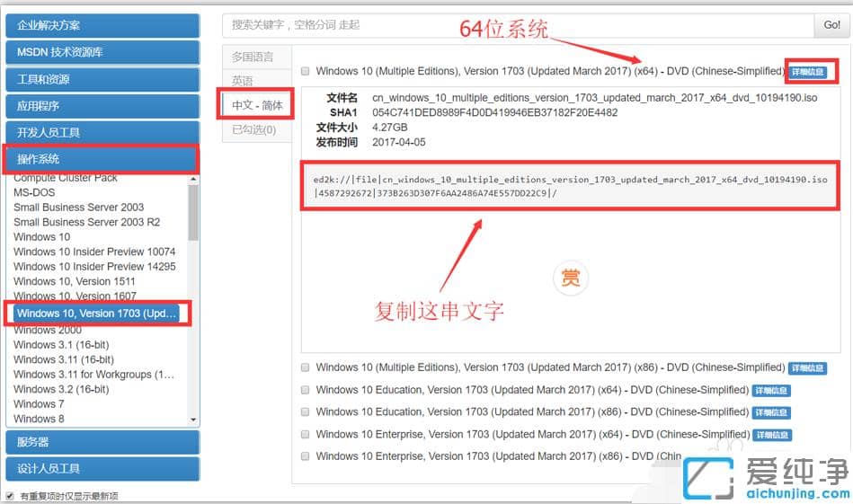Open 详细信息 for Windows 10 Education x64
853x504 pixels.
[771, 391]
